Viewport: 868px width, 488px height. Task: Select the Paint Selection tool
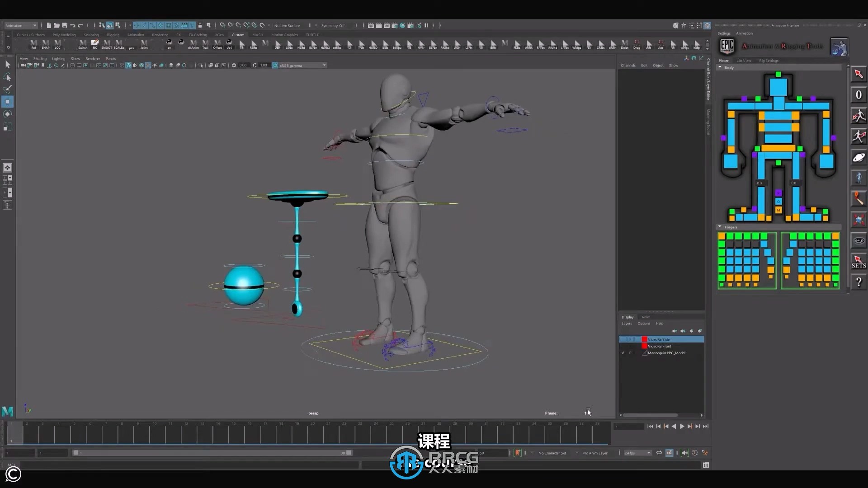pyautogui.click(x=7, y=89)
